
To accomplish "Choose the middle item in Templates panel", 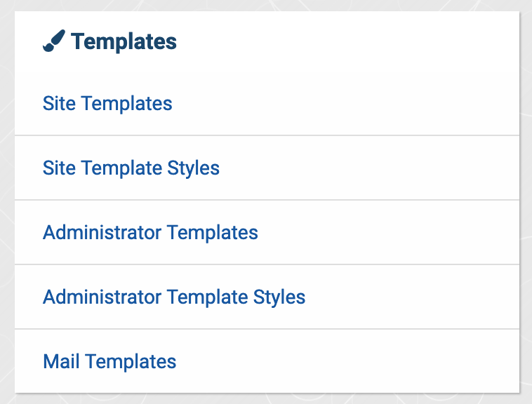I will click(150, 232).
